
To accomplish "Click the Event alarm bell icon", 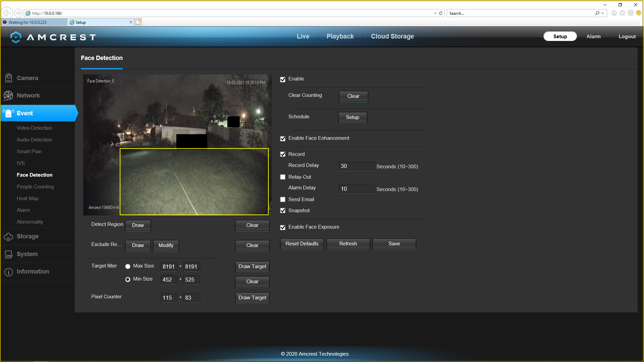I will tap(8, 113).
